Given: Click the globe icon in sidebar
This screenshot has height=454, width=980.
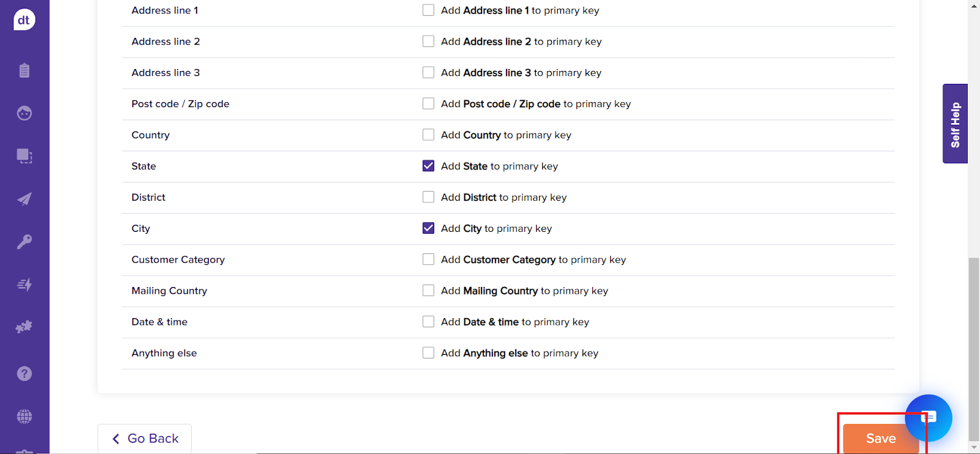Looking at the screenshot, I should 24,417.
